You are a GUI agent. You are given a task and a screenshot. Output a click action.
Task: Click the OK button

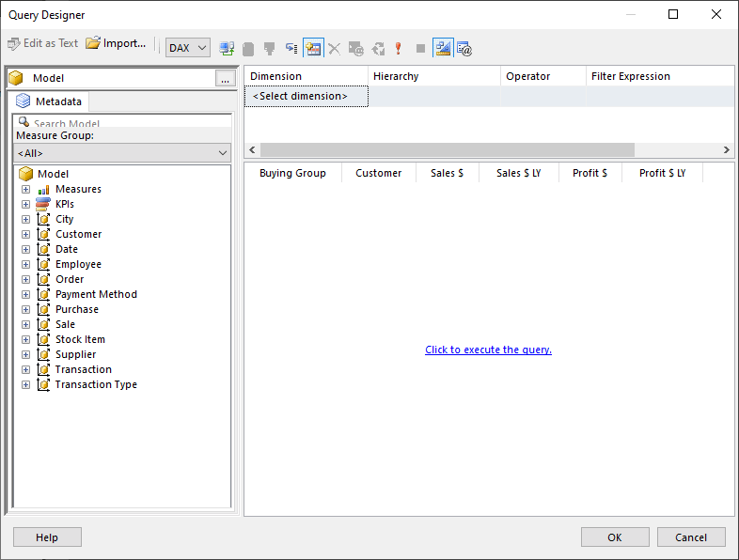(615, 537)
